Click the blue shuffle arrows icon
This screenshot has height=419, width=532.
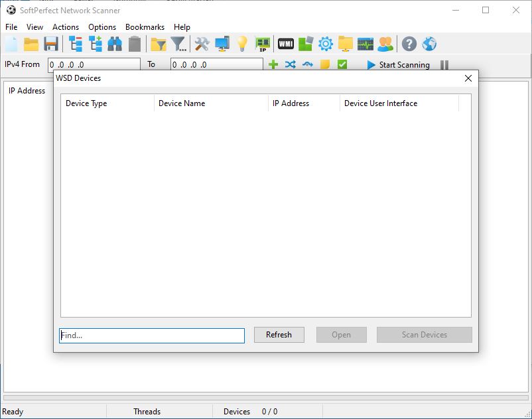click(291, 64)
